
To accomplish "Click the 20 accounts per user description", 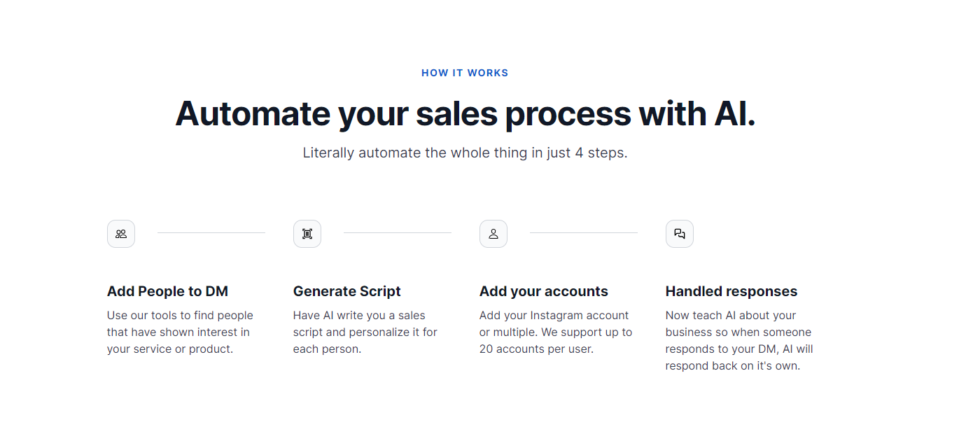I will coord(556,332).
